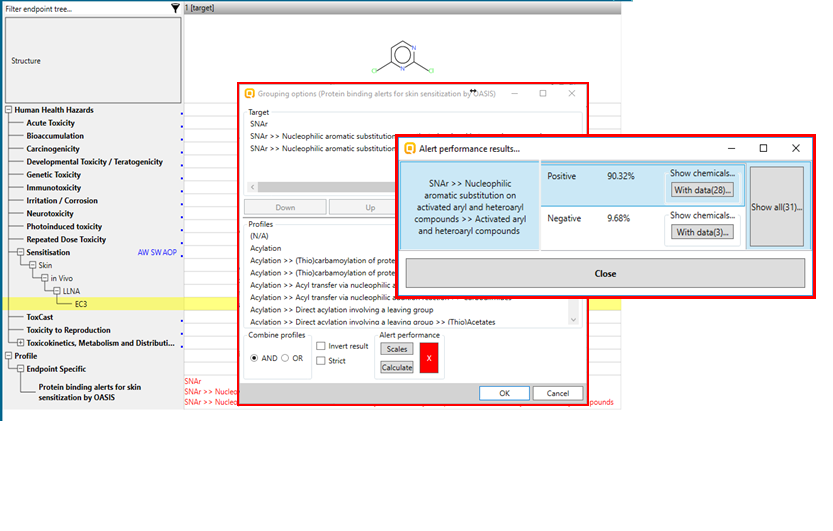Select the SNAr alert description cell
833x531 pixels.
469,207
